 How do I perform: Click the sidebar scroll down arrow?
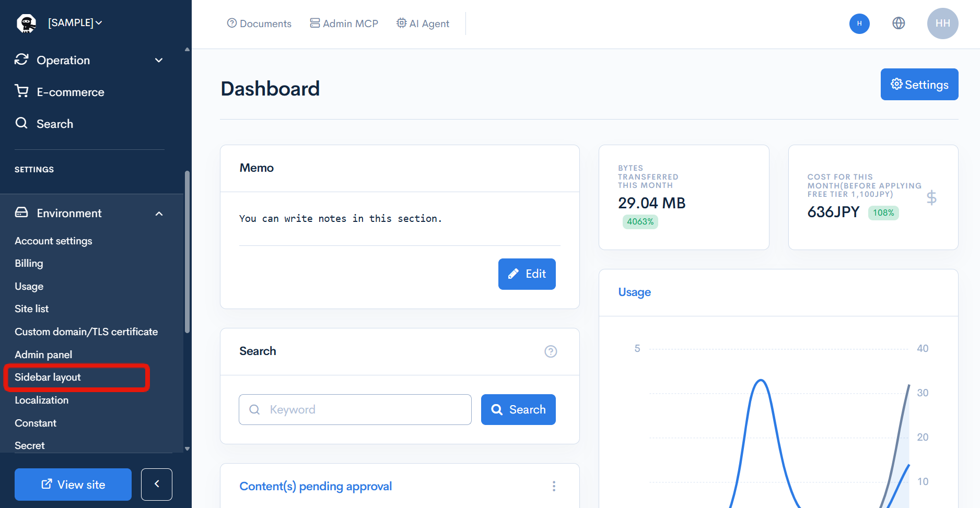[x=187, y=448]
